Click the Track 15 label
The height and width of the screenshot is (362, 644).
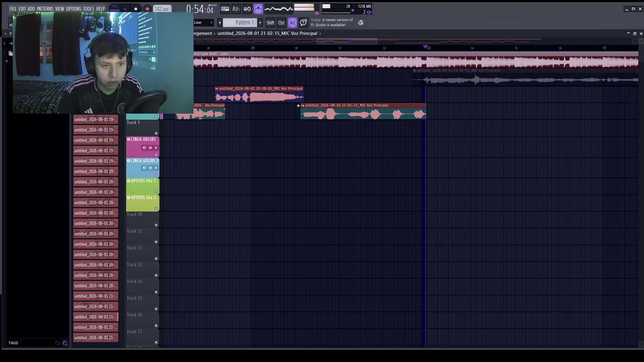[134, 298]
